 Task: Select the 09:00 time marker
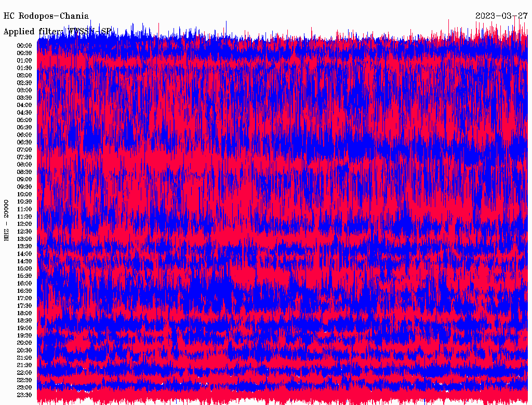tap(24, 180)
